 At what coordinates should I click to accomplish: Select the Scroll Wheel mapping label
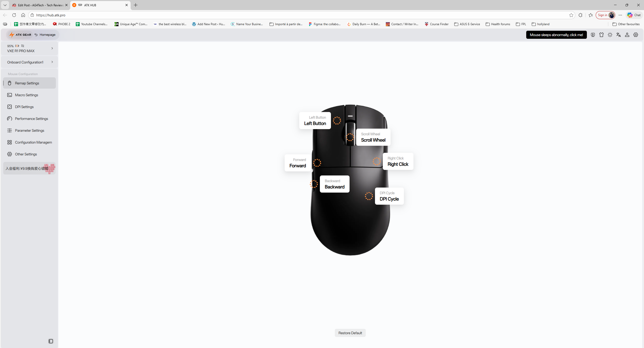[373, 137]
